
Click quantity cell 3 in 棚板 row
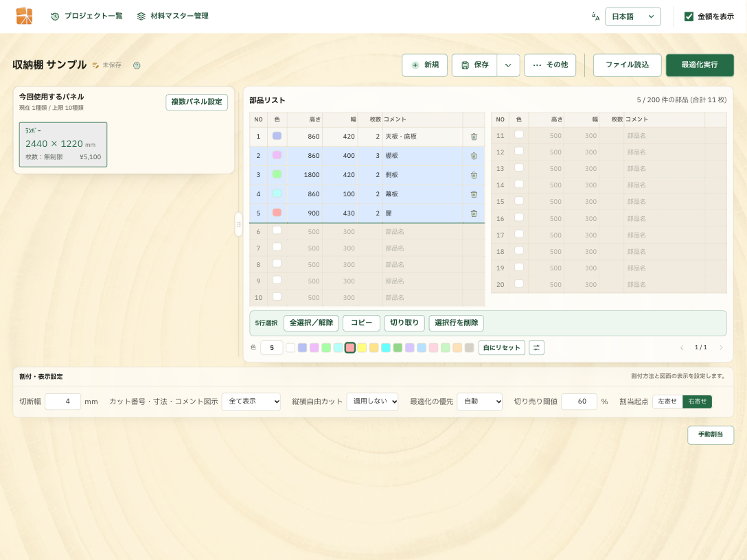click(370, 156)
